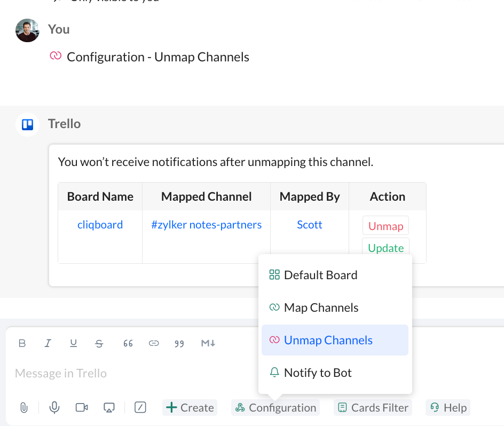Select Map Channels menu entry

(x=335, y=307)
